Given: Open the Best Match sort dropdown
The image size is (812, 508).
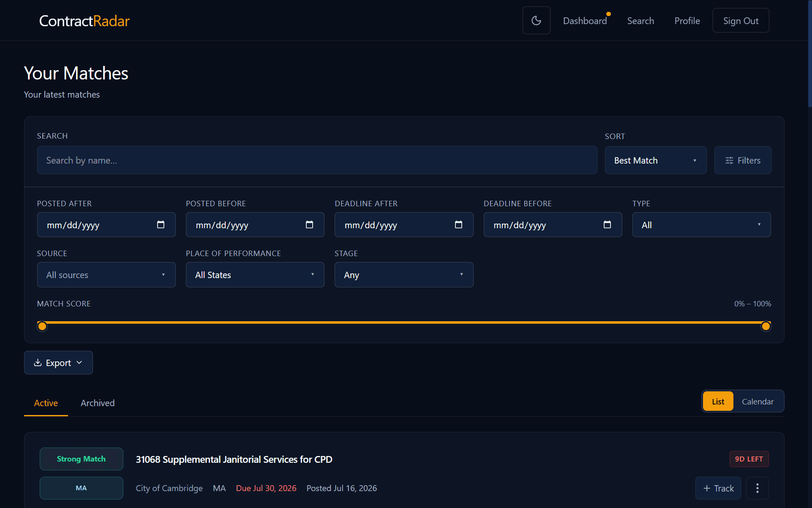Looking at the screenshot, I should click(655, 160).
